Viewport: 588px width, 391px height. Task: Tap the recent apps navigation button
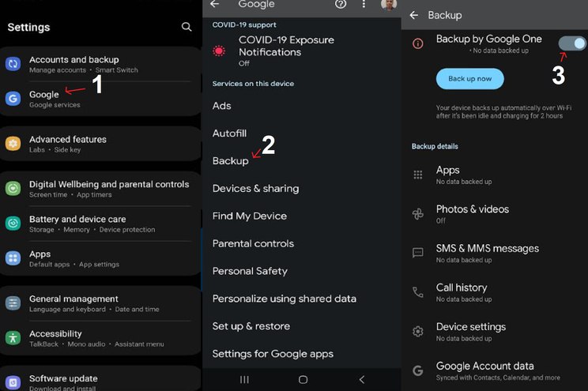pos(244,380)
